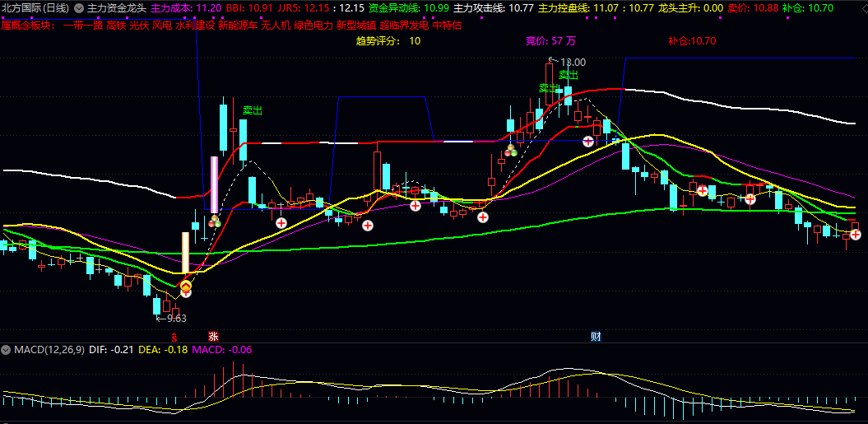Open the 光伏 concept tag
This screenshot has width=868, height=424.
pyautogui.click(x=139, y=26)
